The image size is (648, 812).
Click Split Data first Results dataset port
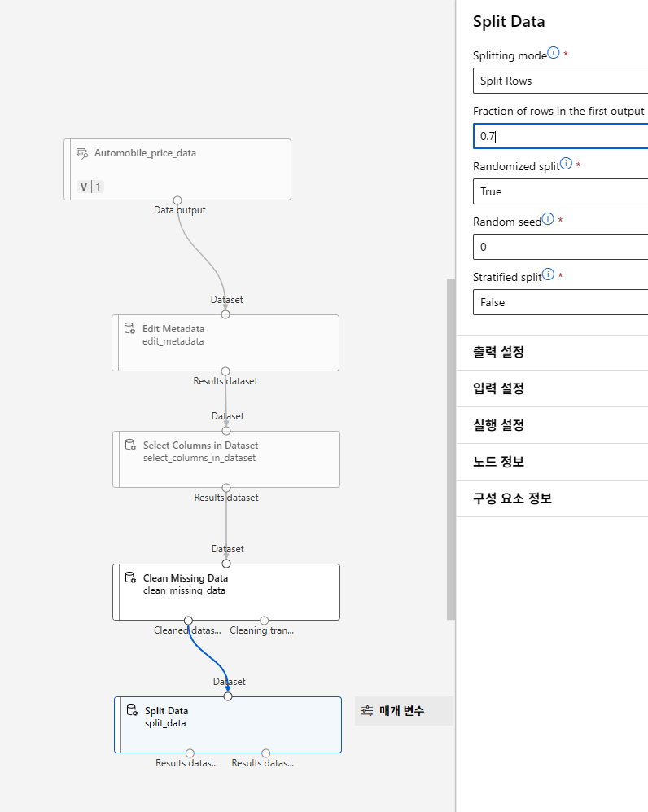click(190, 753)
